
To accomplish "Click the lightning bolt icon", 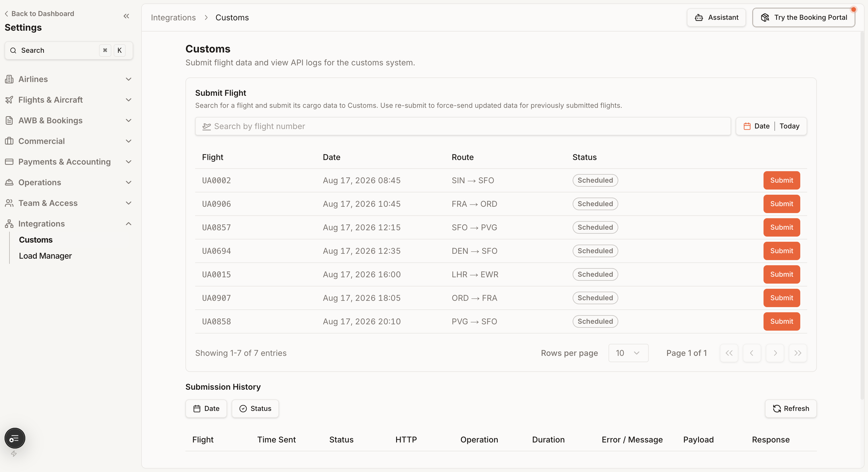I will (14, 453).
